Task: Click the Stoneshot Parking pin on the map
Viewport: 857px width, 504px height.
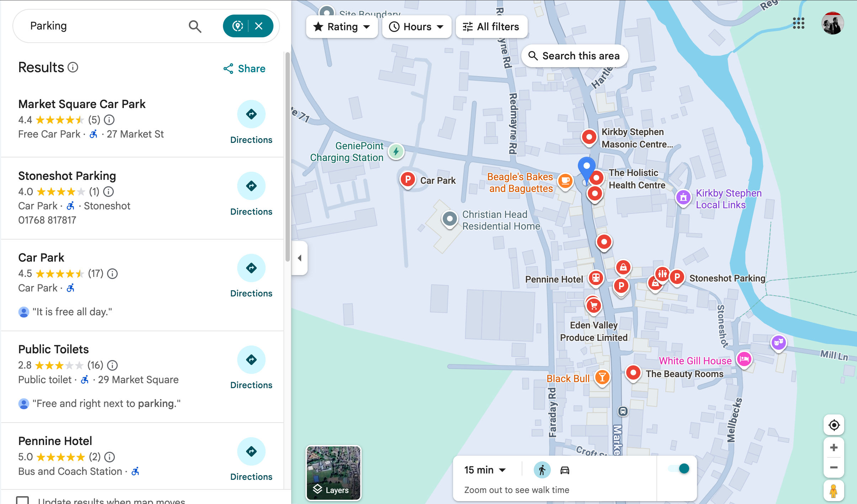Action: pos(677,278)
